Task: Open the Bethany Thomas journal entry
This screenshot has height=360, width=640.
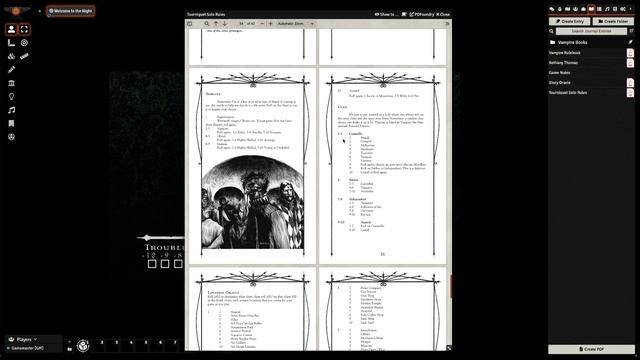Action: [563, 63]
